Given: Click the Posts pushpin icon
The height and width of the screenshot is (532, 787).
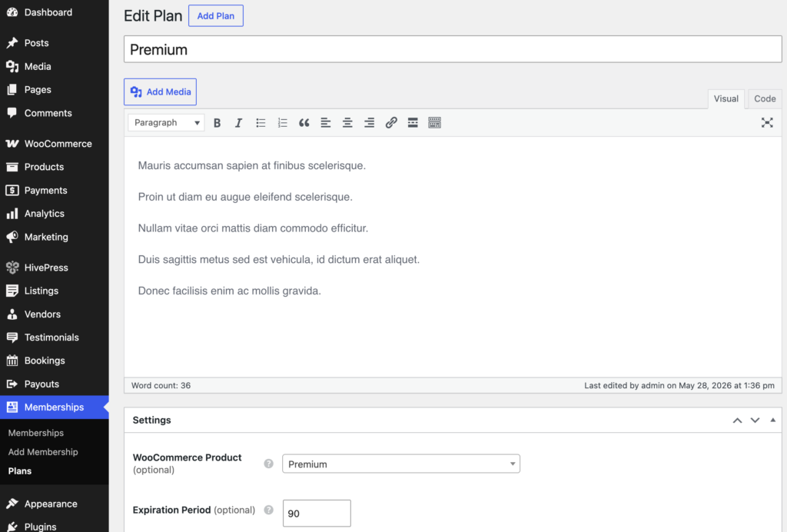Looking at the screenshot, I should [x=12, y=42].
